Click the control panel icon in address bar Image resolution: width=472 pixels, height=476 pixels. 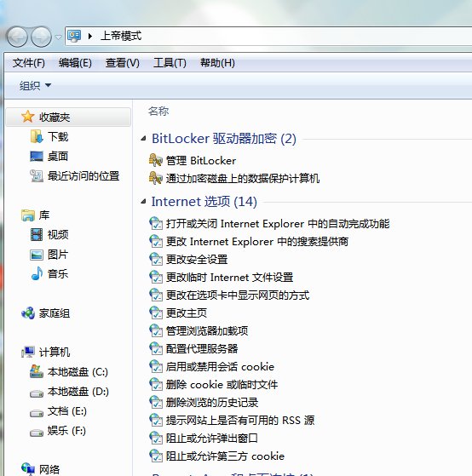(74, 36)
